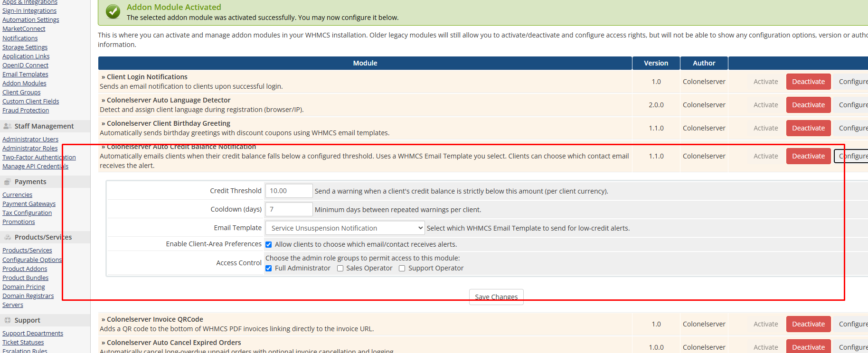
Task: Open Payment Gateways sidebar link
Action: tap(29, 204)
